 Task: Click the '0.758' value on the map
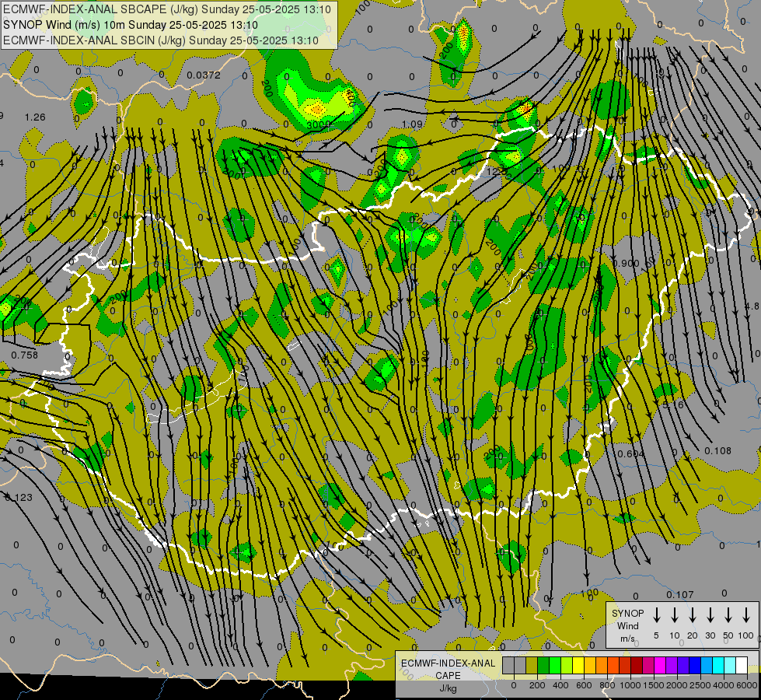(x=24, y=355)
